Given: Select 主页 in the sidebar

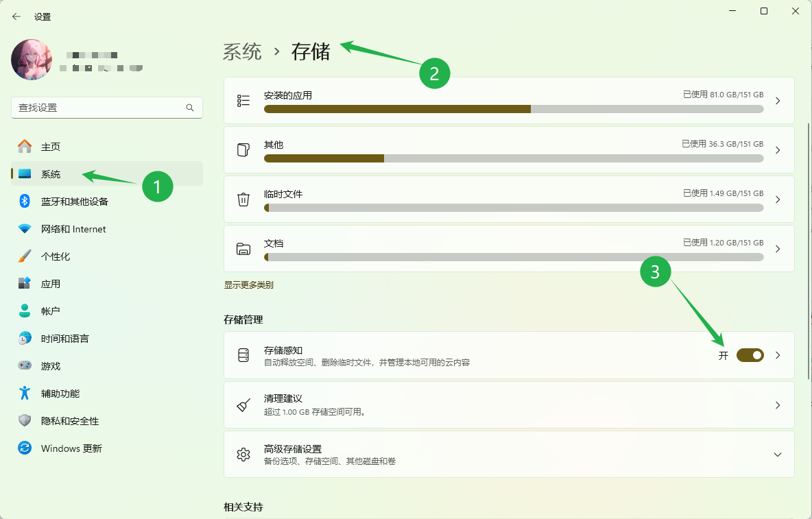Looking at the screenshot, I should coord(107,147).
